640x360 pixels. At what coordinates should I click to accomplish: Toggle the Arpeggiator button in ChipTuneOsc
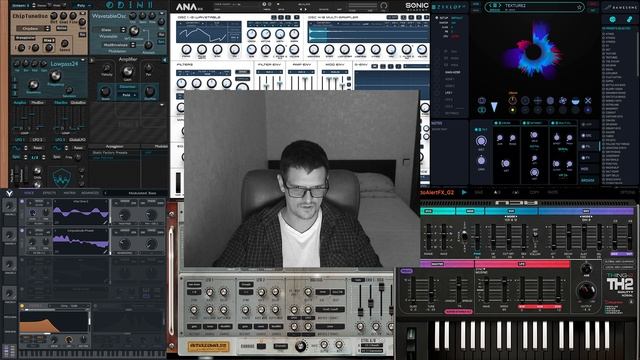tap(24, 38)
